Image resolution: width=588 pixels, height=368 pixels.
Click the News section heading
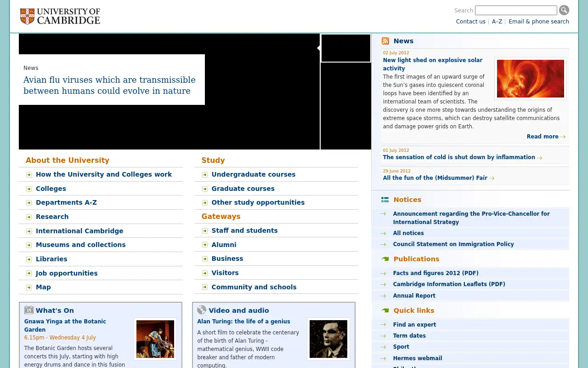(403, 41)
